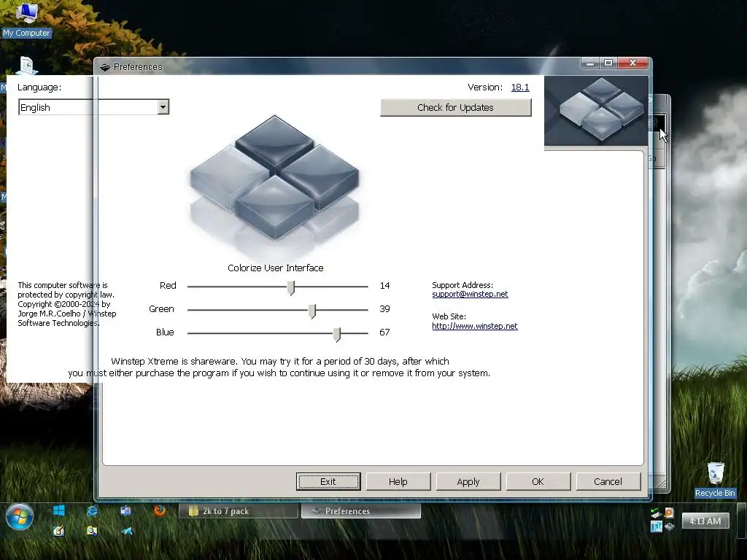The height and width of the screenshot is (560, 747).
Task: Click the Help button
Action: (x=398, y=481)
